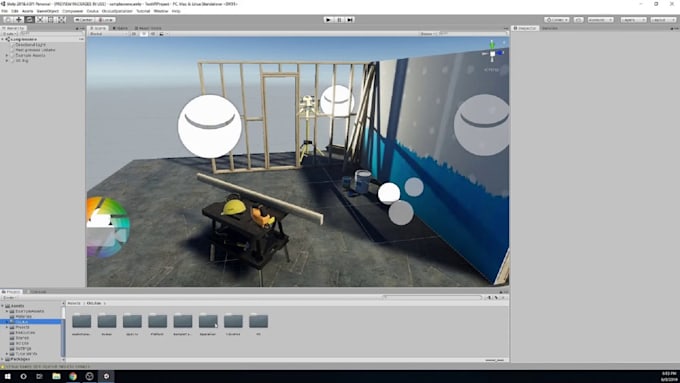Open the Layers dropdown

(x=633, y=20)
